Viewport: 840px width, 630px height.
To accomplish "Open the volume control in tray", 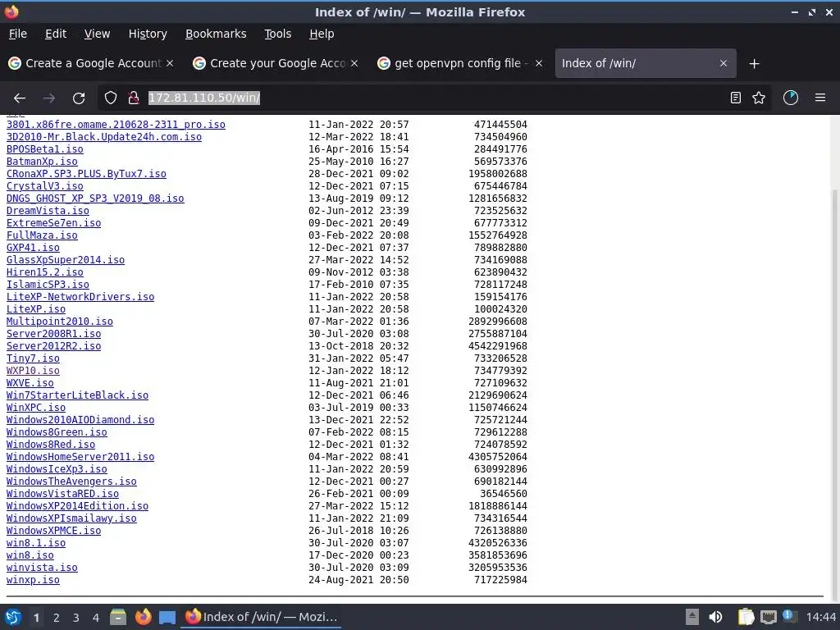I will click(715, 617).
